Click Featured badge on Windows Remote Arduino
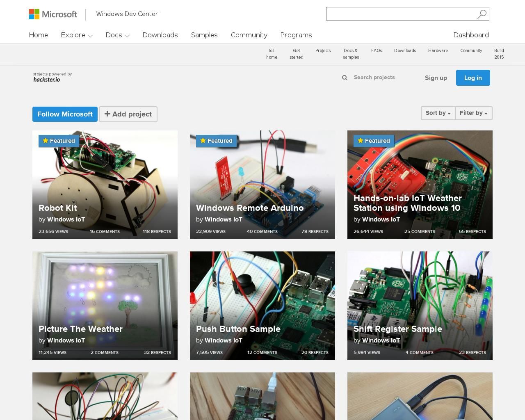This screenshot has height=420, width=525. pyautogui.click(x=216, y=141)
